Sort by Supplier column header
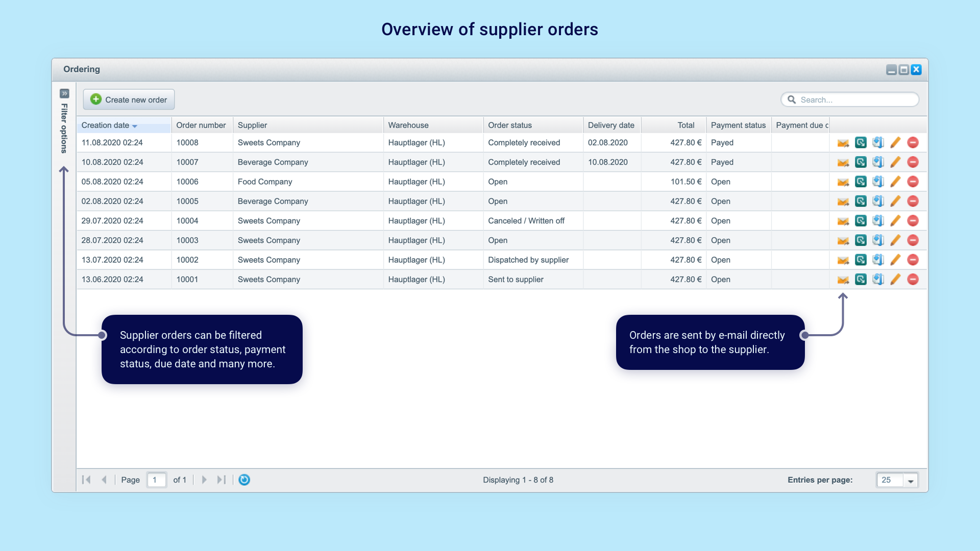The image size is (980, 551). [x=308, y=126]
